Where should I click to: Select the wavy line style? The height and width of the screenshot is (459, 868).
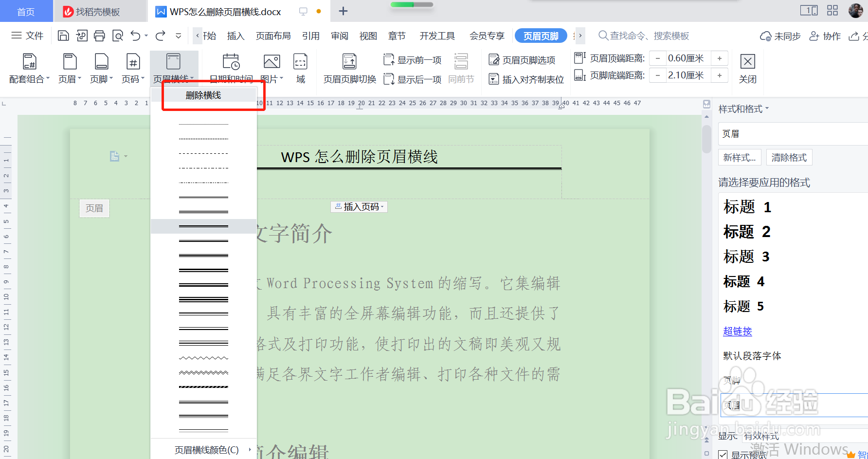[x=203, y=358]
